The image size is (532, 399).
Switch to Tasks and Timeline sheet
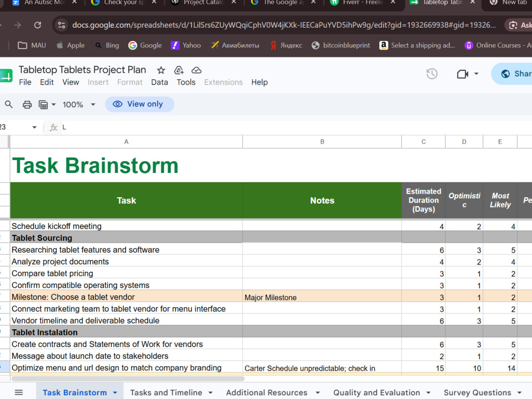[x=166, y=393]
